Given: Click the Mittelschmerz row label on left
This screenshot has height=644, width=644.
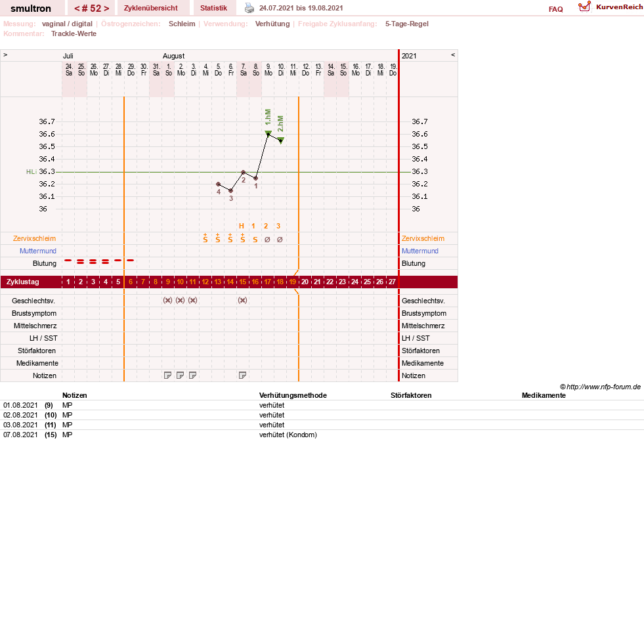Looking at the screenshot, I should tap(35, 326).
